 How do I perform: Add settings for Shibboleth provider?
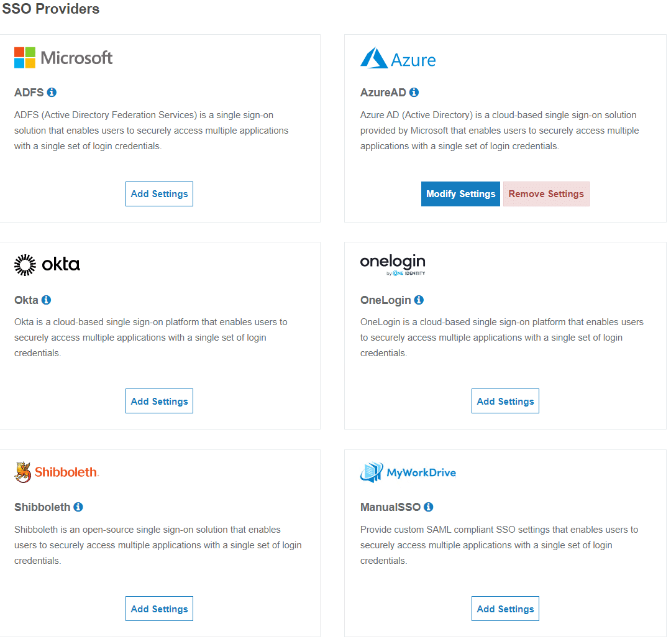click(x=159, y=609)
